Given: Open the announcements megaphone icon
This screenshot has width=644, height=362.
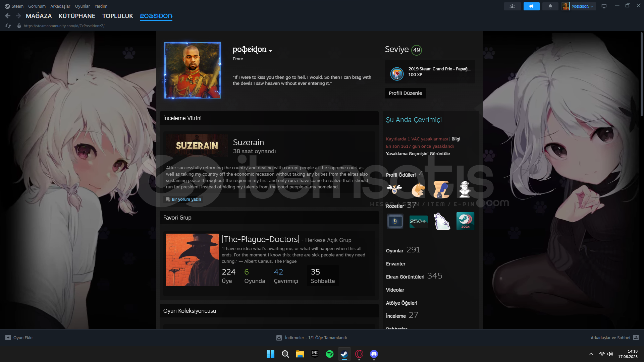Looking at the screenshot, I should click(x=531, y=6).
